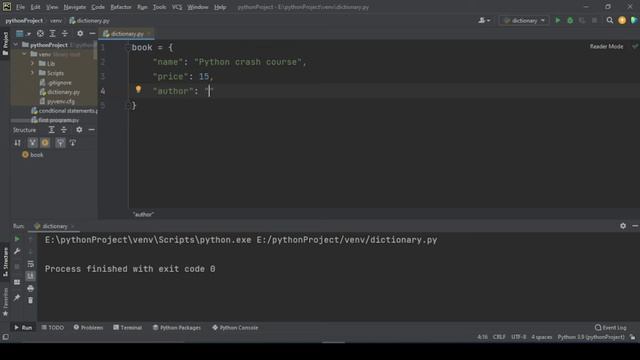Open the dictionary run configuration dropdown
The width and height of the screenshot is (640, 360).
click(x=524, y=20)
